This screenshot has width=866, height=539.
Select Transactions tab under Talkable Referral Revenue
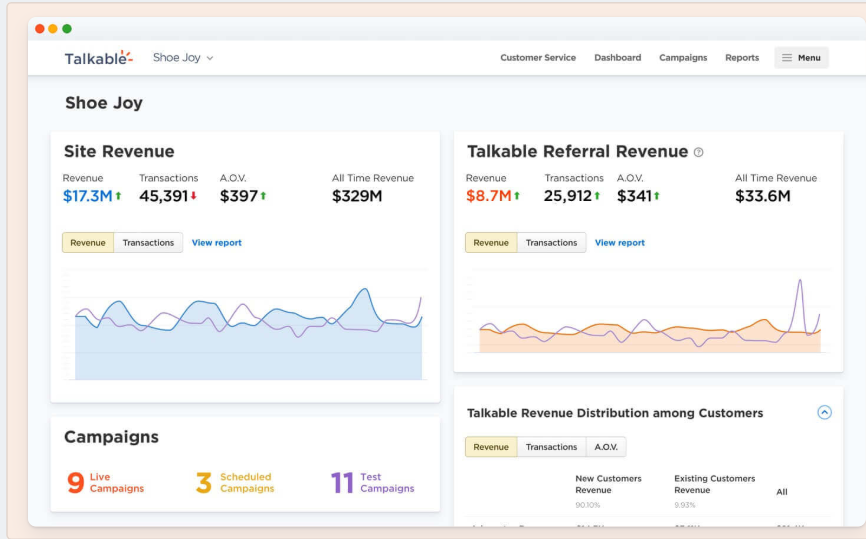point(551,242)
